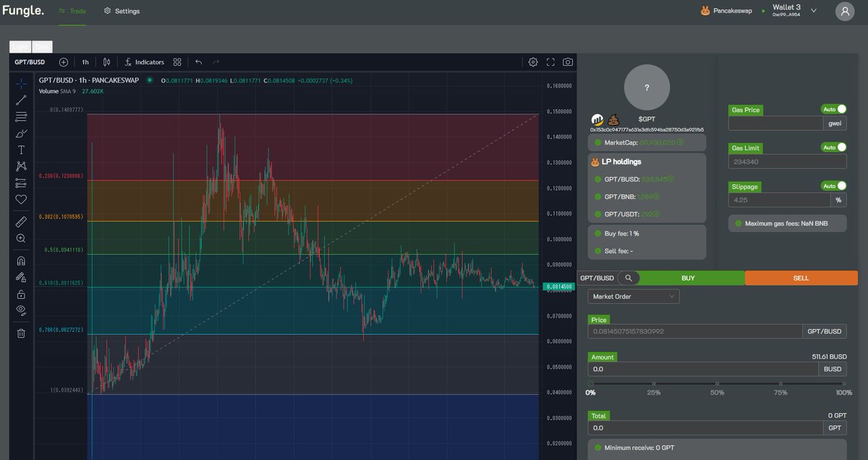Open the chart patterns tool

pyautogui.click(x=21, y=166)
